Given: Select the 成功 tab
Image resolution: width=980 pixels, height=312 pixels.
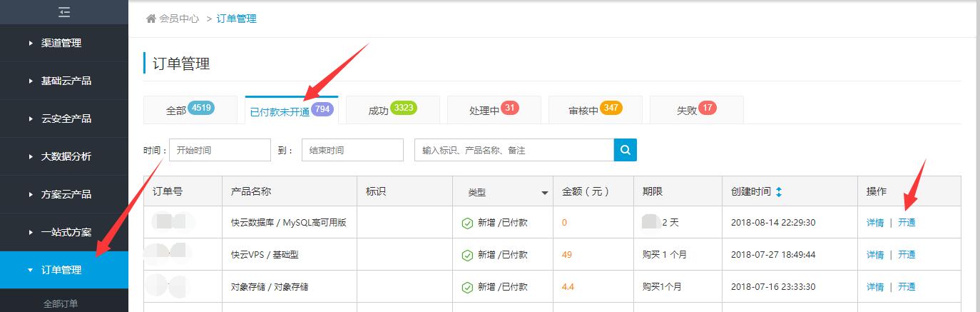Looking at the screenshot, I should coord(392,111).
